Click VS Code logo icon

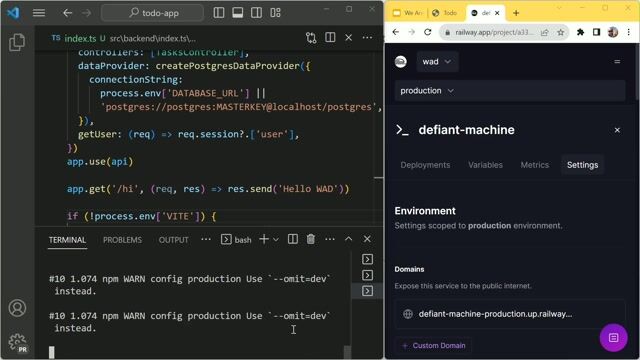pos(13,13)
